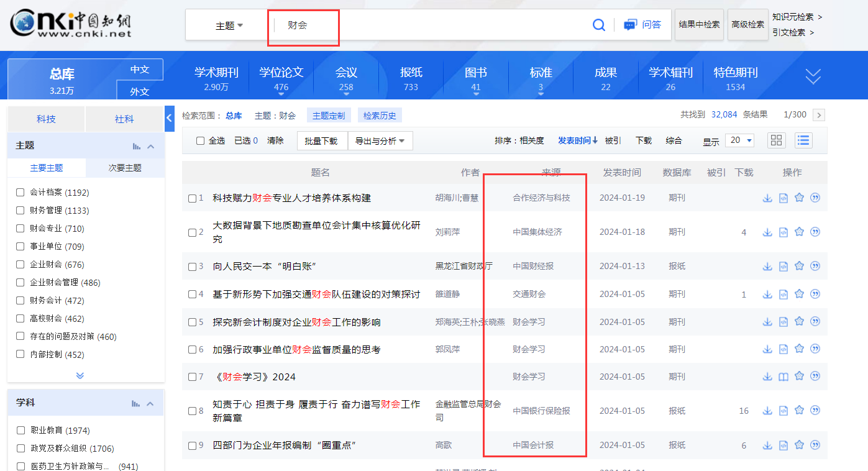Viewport: 868px width, 471px height.
Task: Click the 结果中检索 button
Action: click(x=699, y=24)
